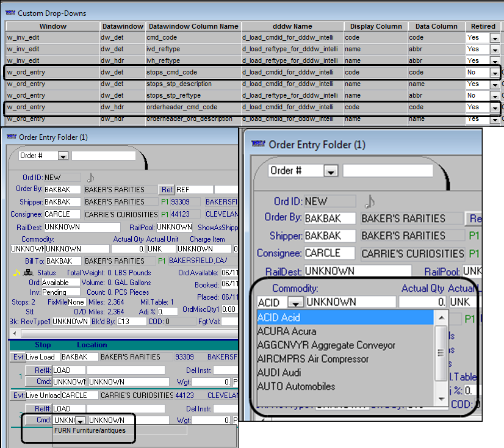This screenshot has width=504, height=448.
Task: Click the Ref button next to BAKER'S RARITIES in the smaller left window
Action: [167, 189]
